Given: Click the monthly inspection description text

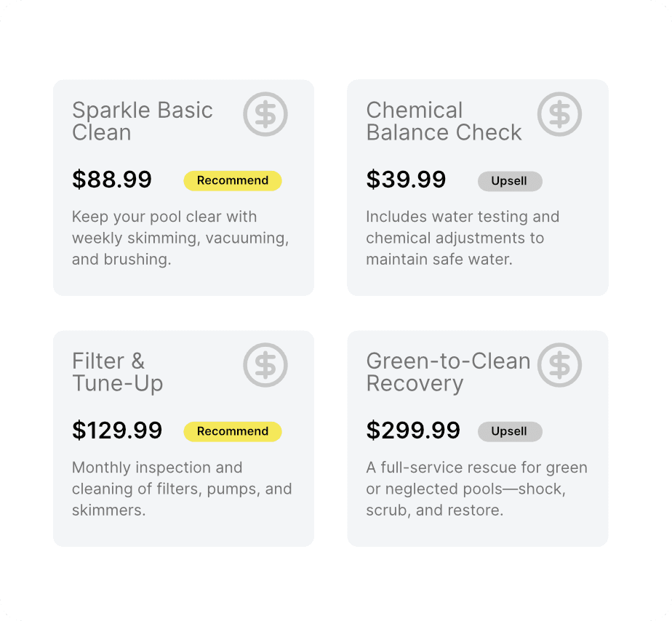Looking at the screenshot, I should (x=182, y=489).
